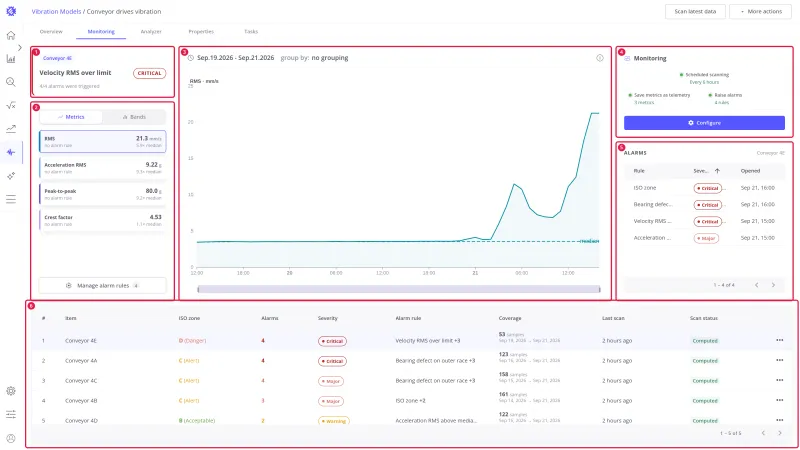Open row menu for Conveyor 4D
This screenshot has width=800, height=450.
click(780, 420)
